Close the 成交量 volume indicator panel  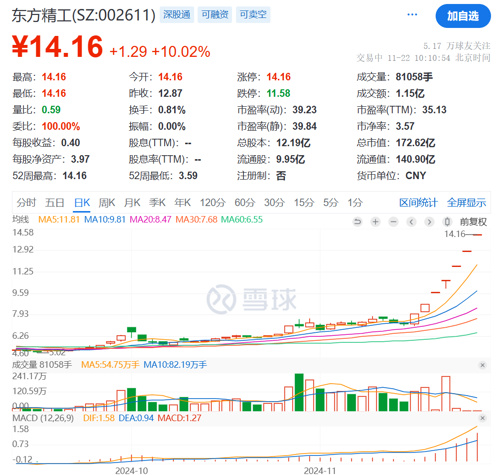click(x=482, y=365)
